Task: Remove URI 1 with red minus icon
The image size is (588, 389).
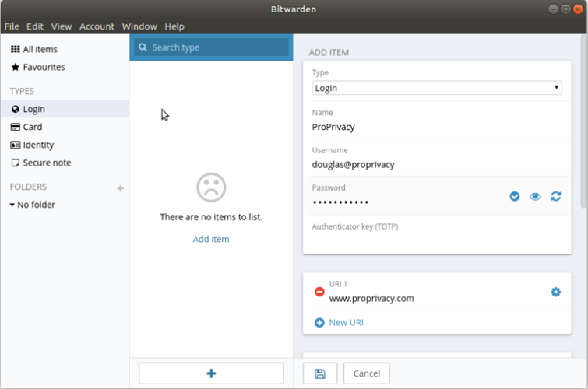Action: 319,292
